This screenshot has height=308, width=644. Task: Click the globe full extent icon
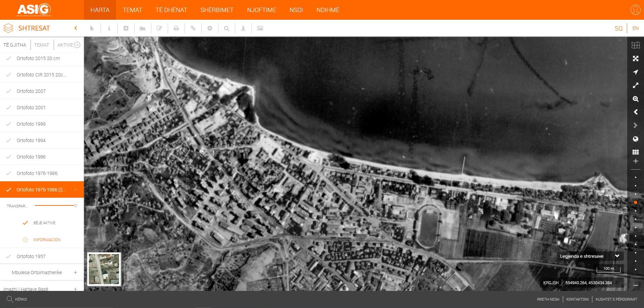pyautogui.click(x=635, y=139)
